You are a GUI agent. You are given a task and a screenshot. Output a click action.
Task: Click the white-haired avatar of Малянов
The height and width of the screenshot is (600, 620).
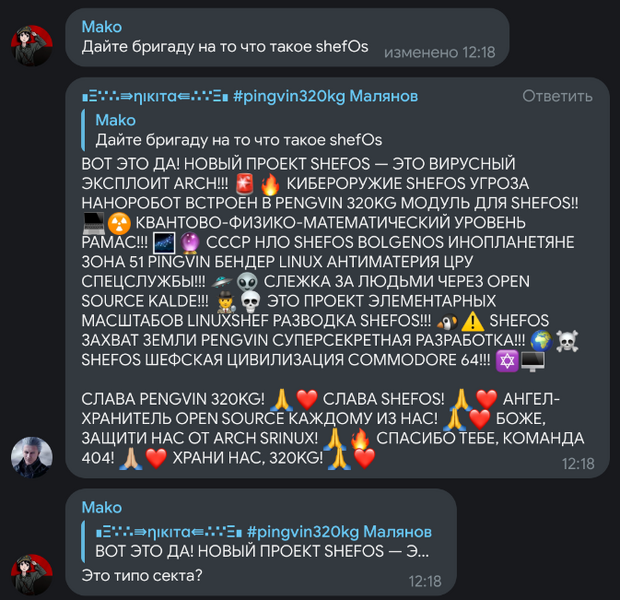[31, 457]
